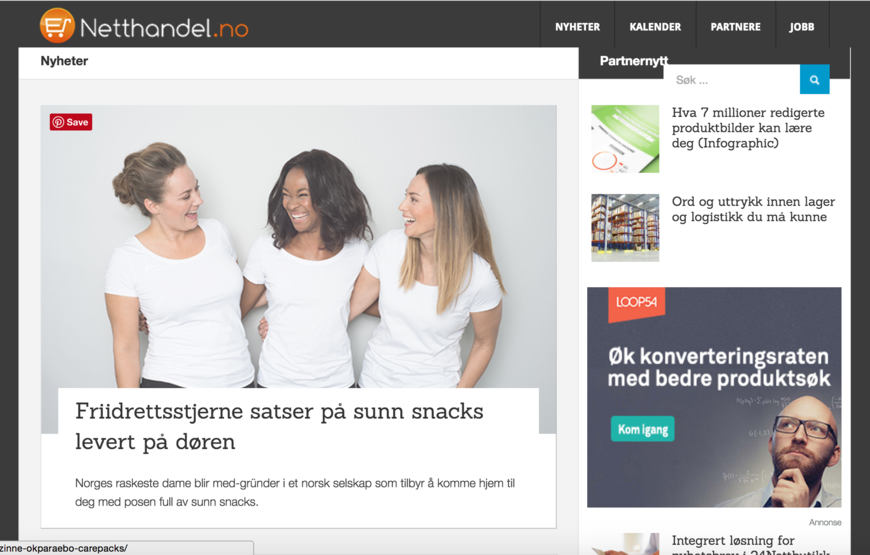This screenshot has width=870, height=555.
Task: Open the Friidrettsstjerne satser på sunn snacks headline
Action: (279, 426)
